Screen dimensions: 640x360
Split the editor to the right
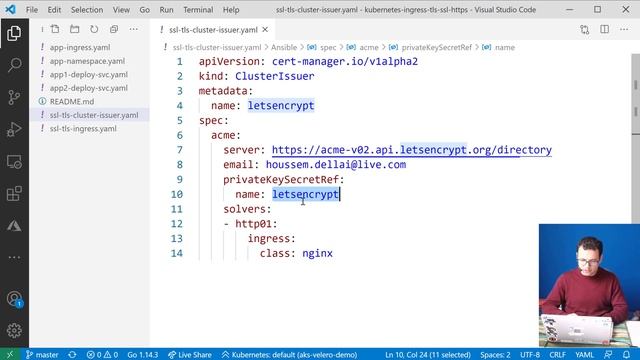604,29
